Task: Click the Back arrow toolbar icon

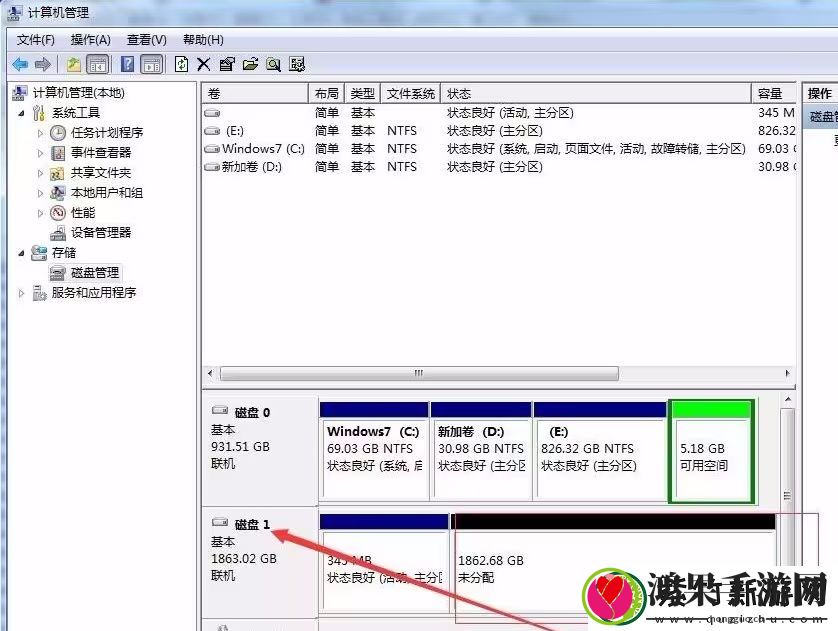Action: pos(20,65)
